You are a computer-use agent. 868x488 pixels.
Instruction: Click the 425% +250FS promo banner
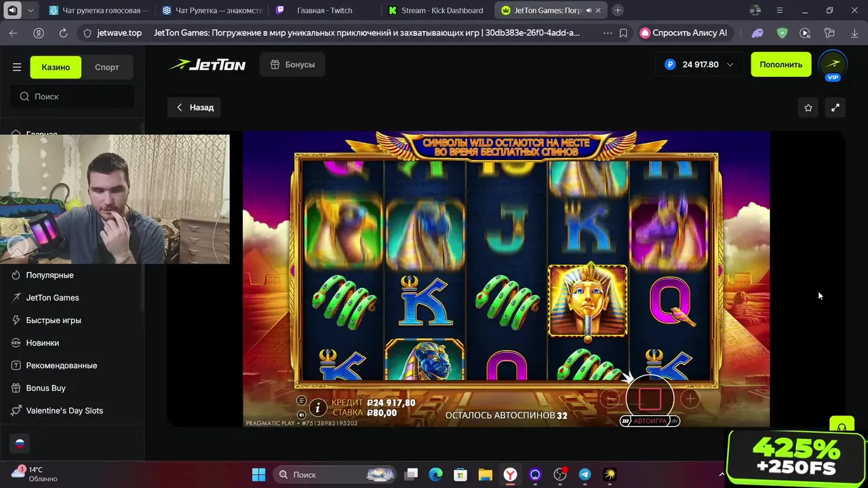(x=796, y=457)
